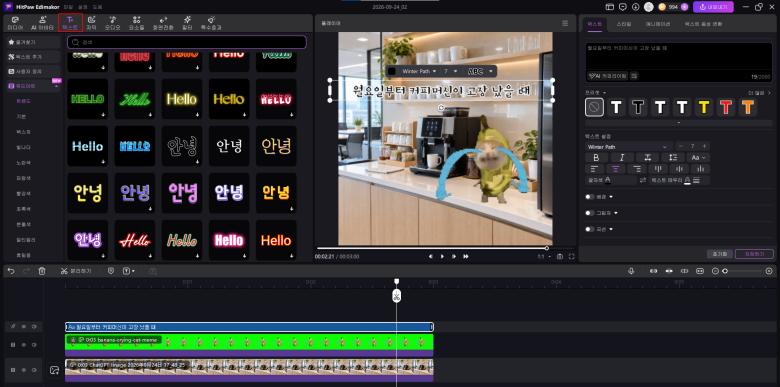780x387 pixels.
Task: Click the shield marker icon in timeline toolbar
Action: click(111, 271)
